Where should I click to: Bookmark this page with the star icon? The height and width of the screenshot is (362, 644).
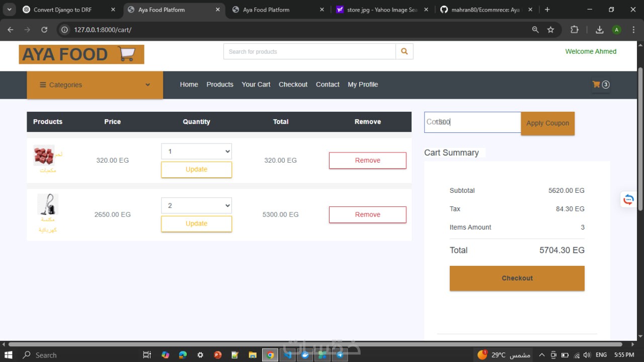tap(551, 30)
